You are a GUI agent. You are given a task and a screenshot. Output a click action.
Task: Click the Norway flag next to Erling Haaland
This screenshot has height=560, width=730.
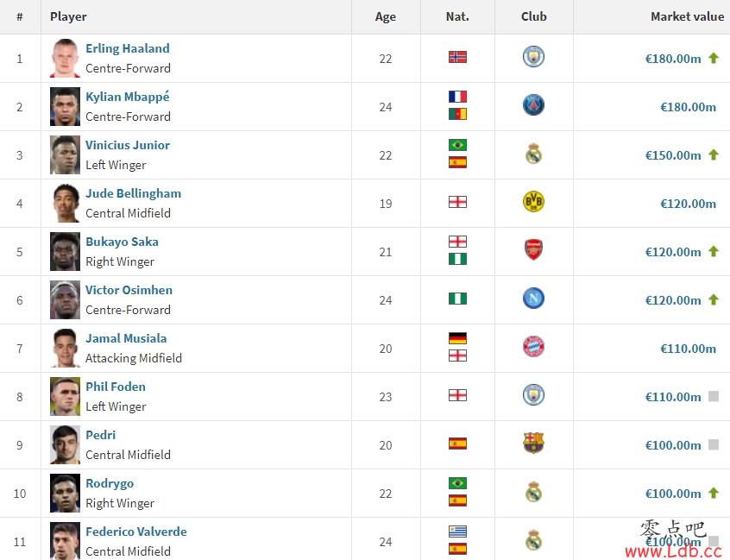[457, 57]
